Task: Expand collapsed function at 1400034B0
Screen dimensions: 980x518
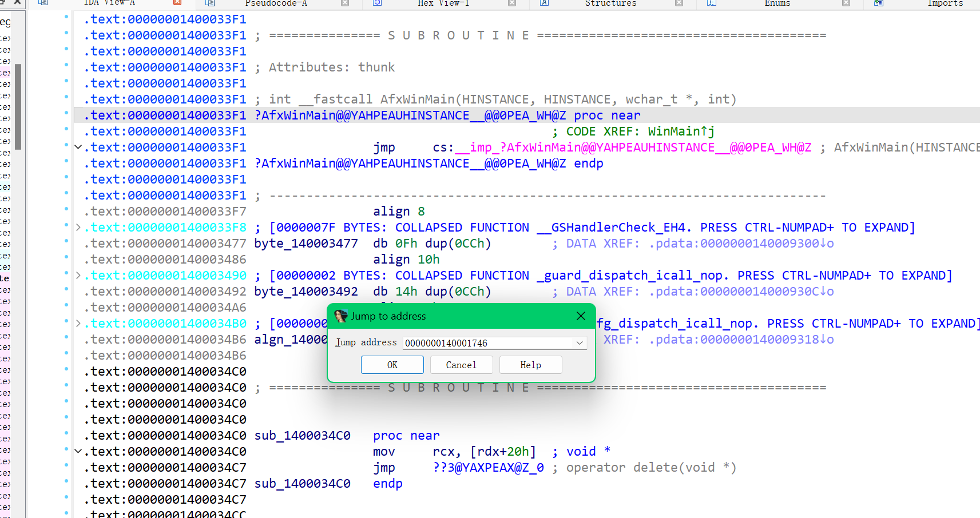Action: click(x=78, y=324)
